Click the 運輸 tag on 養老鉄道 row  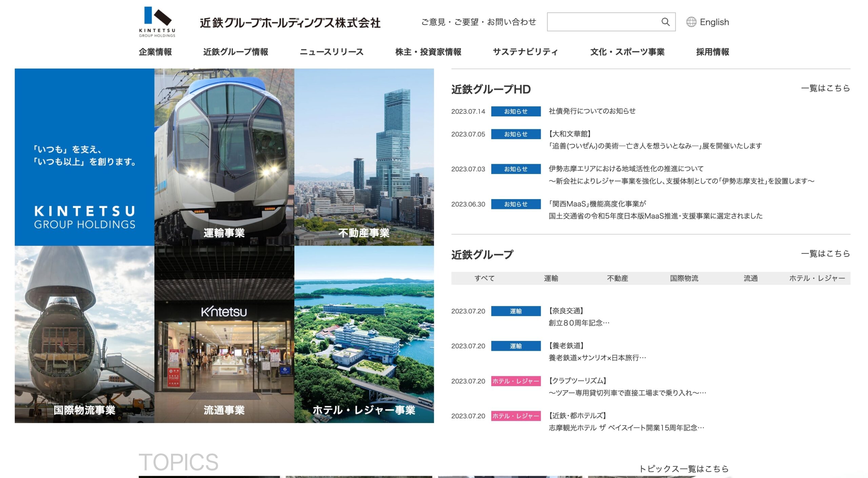coord(516,346)
